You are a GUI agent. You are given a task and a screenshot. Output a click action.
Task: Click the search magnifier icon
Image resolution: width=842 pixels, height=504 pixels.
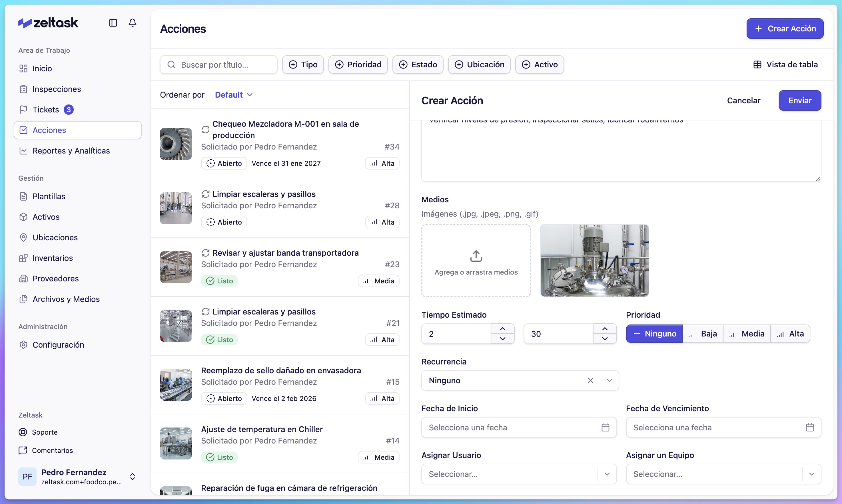point(172,64)
